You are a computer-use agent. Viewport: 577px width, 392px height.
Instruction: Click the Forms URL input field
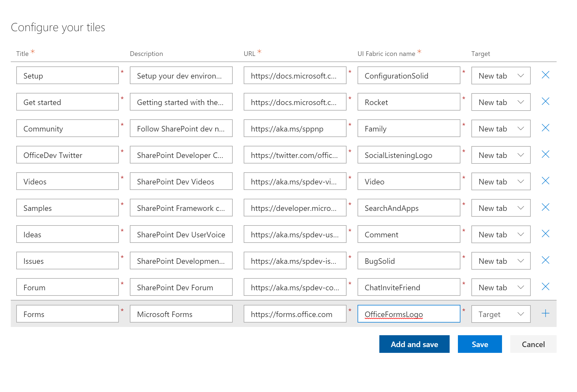click(295, 314)
